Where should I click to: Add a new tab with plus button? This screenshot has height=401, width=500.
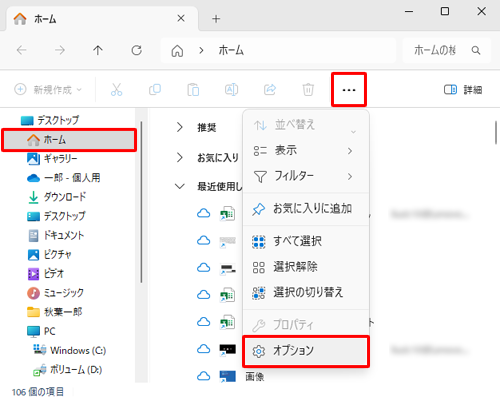(x=216, y=19)
